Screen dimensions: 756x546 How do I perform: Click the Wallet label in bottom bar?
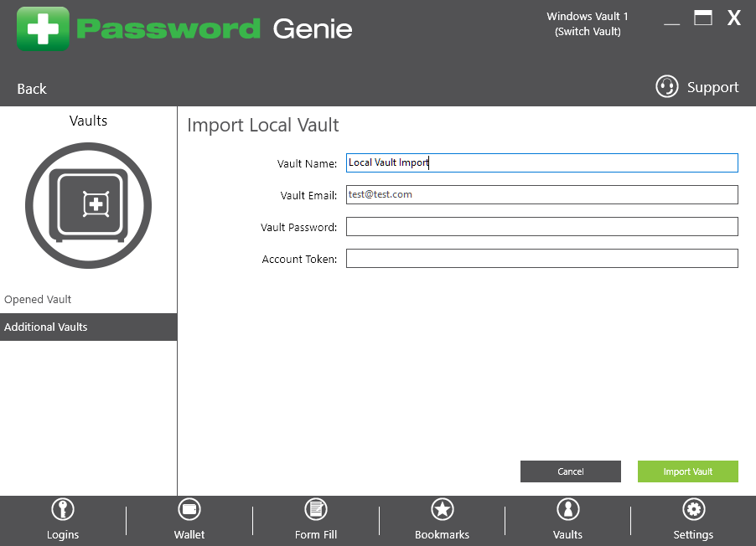189,534
